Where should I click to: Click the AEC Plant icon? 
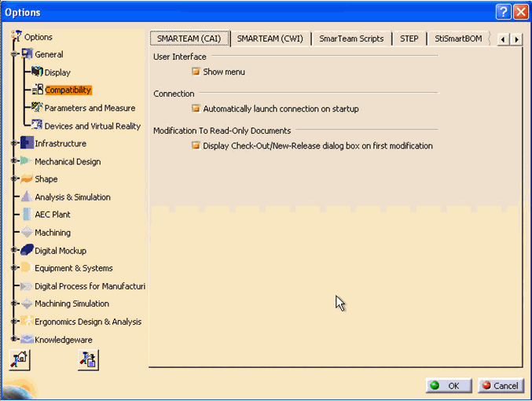click(27, 215)
